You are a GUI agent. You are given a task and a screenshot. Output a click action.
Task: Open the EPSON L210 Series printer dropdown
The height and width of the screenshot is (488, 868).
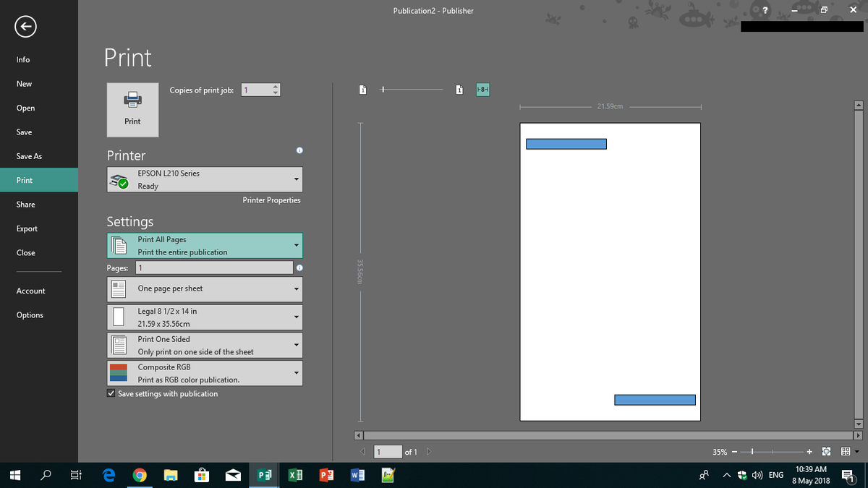[x=205, y=179]
